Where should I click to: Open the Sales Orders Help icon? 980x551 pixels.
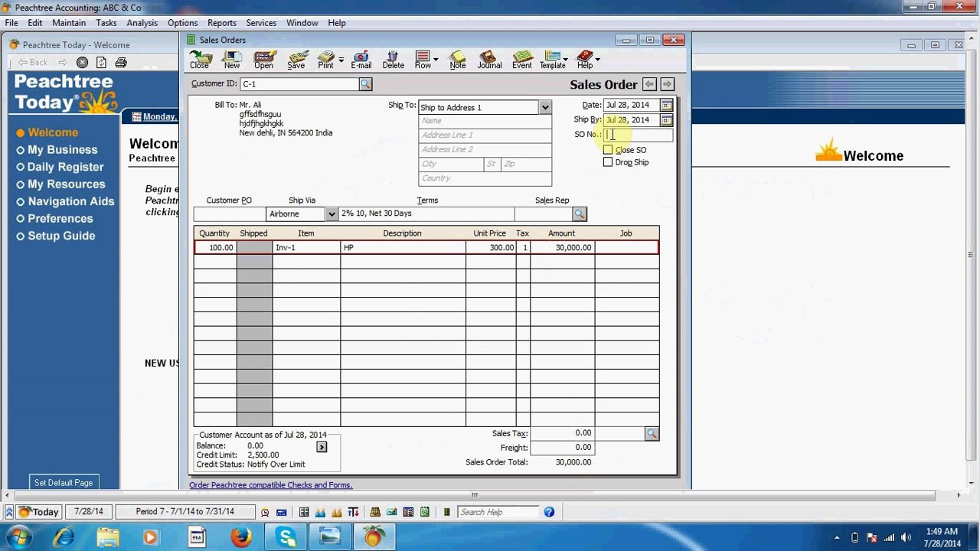585,60
